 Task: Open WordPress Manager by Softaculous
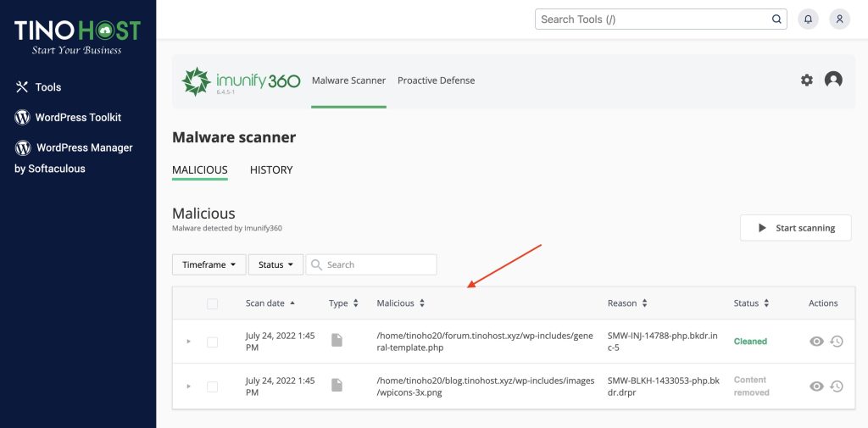click(x=74, y=158)
